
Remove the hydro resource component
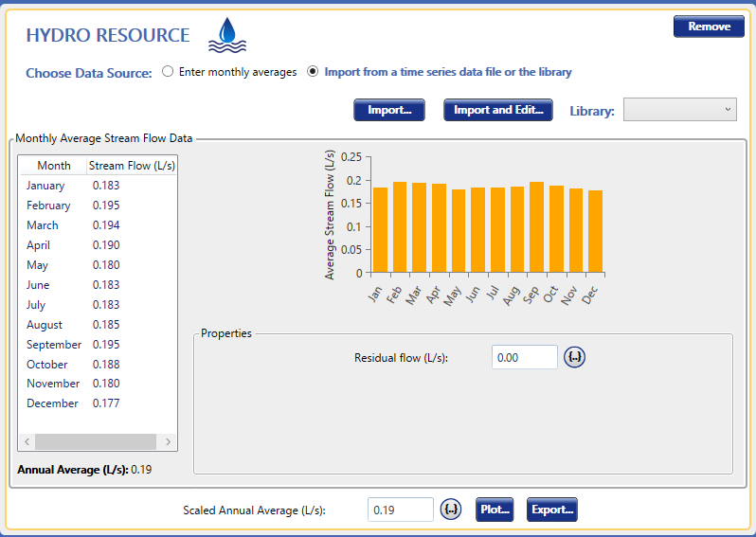(709, 27)
